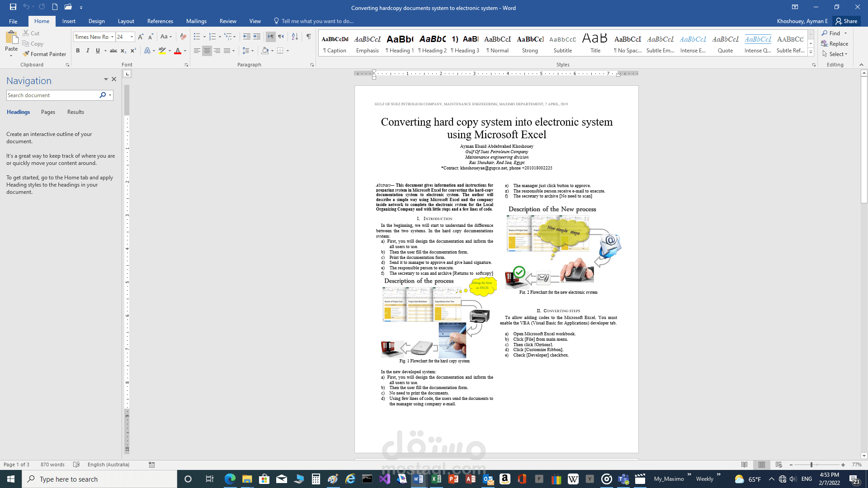Toggle paragraph marks visibility
Image resolution: width=868 pixels, height=488 pixels.
(x=309, y=37)
